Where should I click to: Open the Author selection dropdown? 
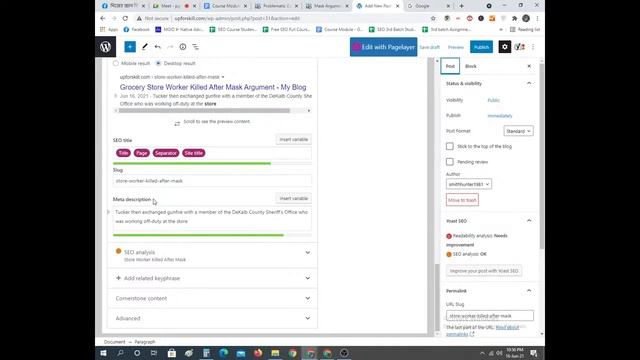tap(469, 184)
